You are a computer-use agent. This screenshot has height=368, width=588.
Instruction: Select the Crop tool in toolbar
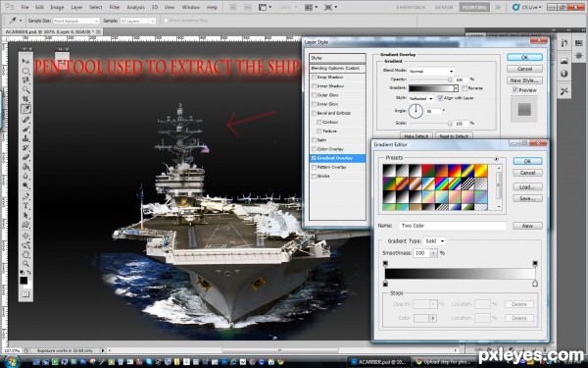tap(25, 99)
